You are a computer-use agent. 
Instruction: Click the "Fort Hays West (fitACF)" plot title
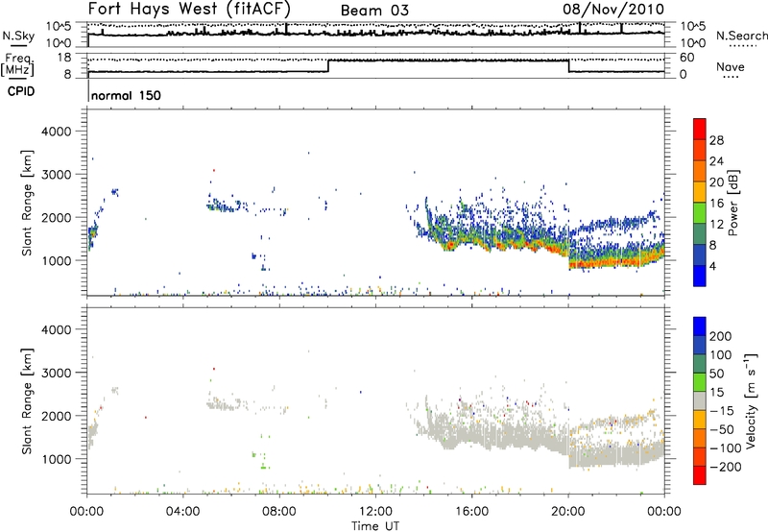[x=189, y=9]
